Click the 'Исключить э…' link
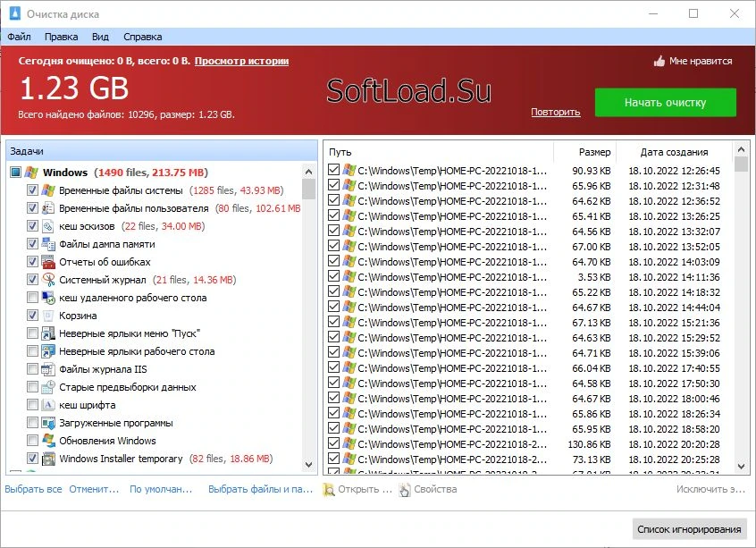Image resolution: width=756 pixels, height=548 pixels. (x=710, y=489)
